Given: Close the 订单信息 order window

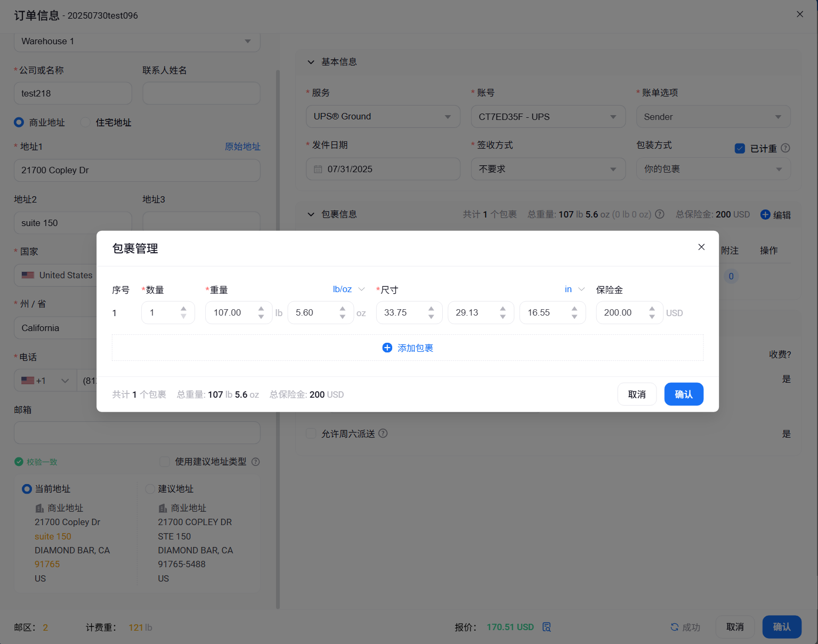Looking at the screenshot, I should coord(800,14).
